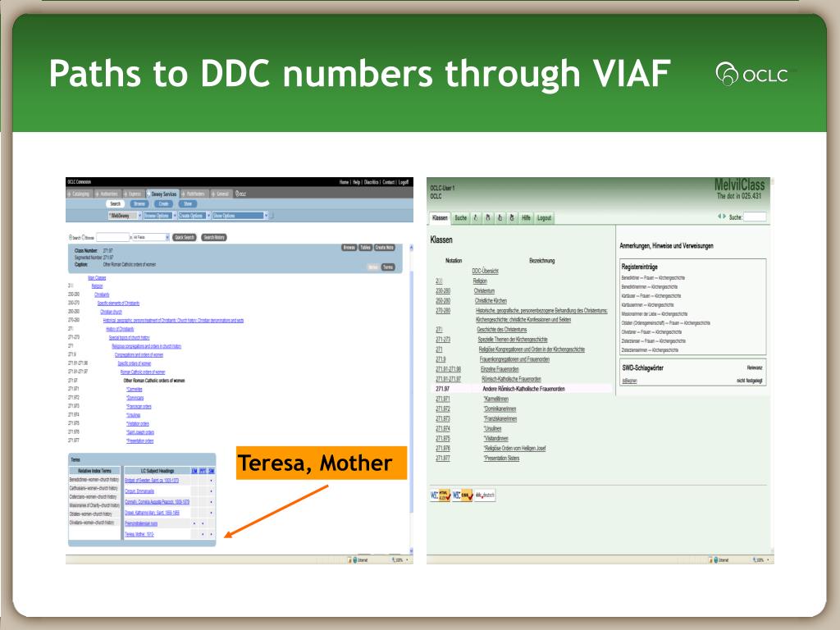Open the Create Options dropdown
This screenshot has width=840, height=630.
point(194,216)
